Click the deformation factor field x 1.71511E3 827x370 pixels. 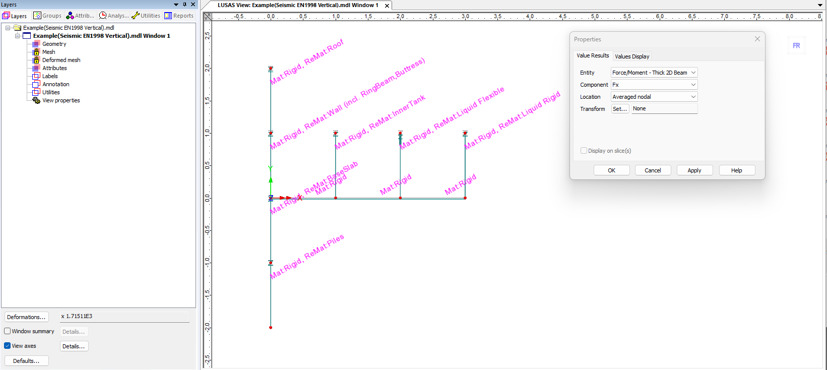click(123, 316)
